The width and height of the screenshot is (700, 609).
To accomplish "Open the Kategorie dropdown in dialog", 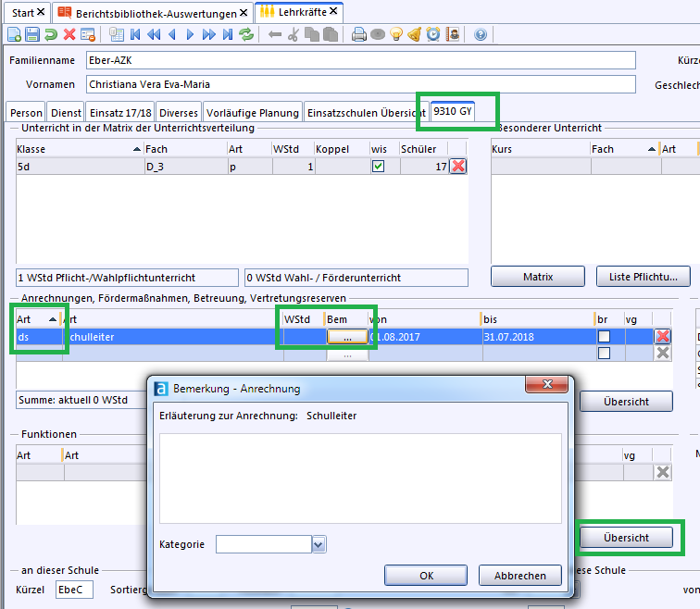I will click(x=319, y=545).
